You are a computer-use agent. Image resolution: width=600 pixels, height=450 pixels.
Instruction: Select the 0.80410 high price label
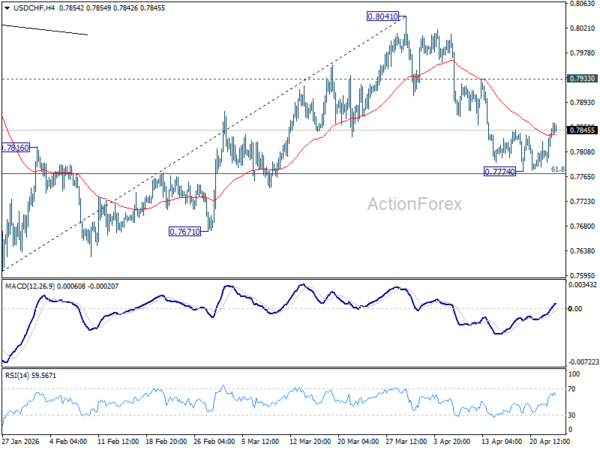(x=382, y=16)
